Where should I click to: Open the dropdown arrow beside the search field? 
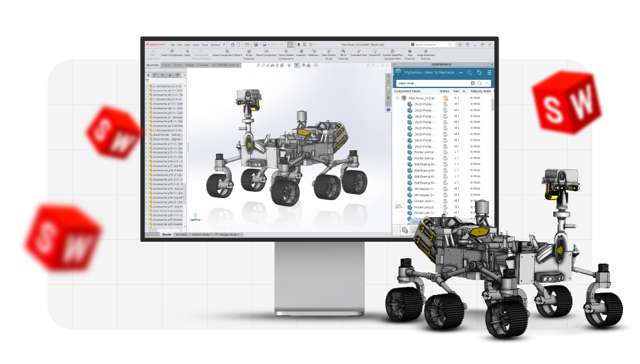click(x=487, y=83)
